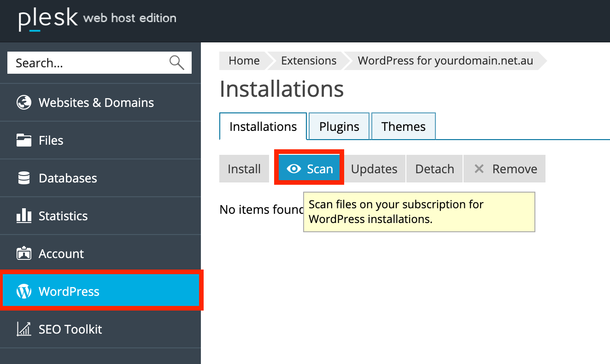
Task: Switch to the Plugins tab
Action: [x=339, y=126]
